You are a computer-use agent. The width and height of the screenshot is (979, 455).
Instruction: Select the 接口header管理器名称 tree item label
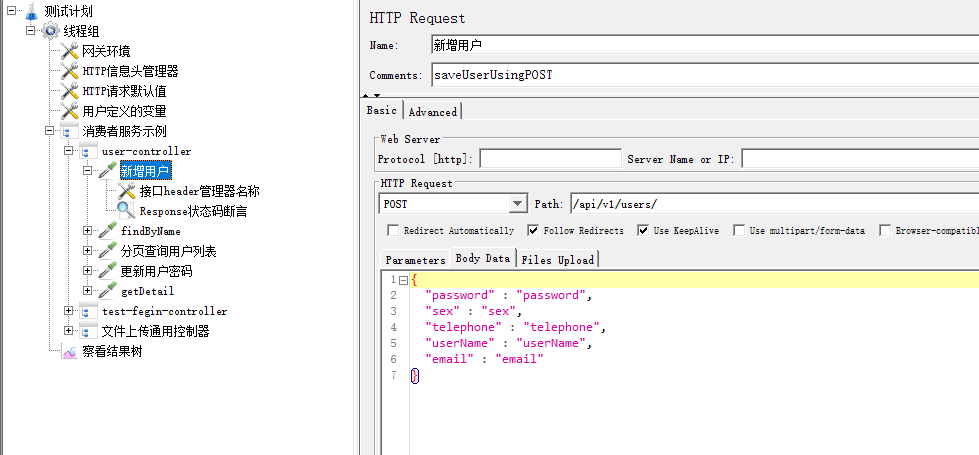199,191
